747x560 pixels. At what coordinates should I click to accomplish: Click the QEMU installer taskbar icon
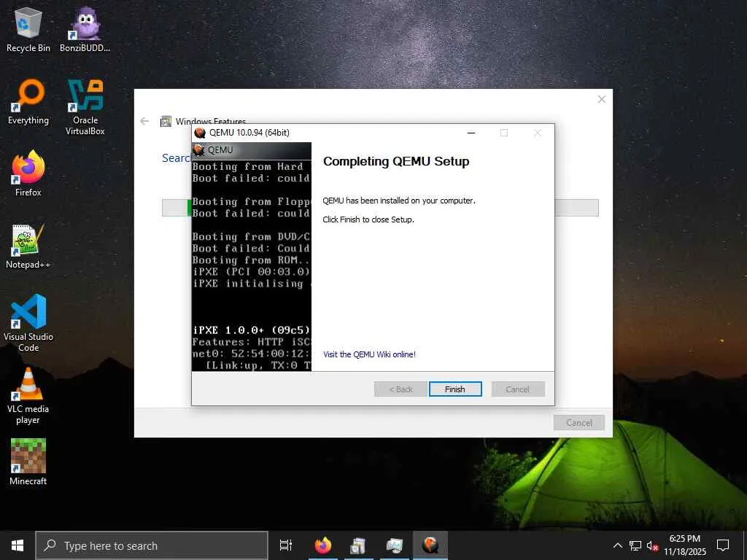[x=430, y=545]
